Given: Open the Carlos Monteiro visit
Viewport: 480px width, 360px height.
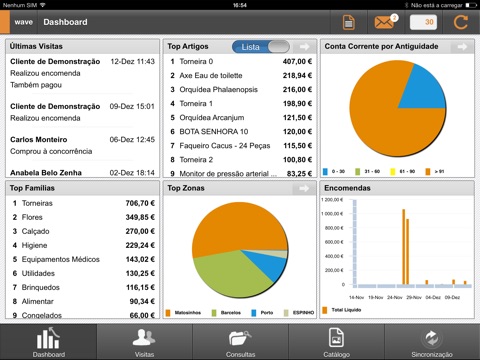Looking at the screenshot, I should click(x=82, y=146).
